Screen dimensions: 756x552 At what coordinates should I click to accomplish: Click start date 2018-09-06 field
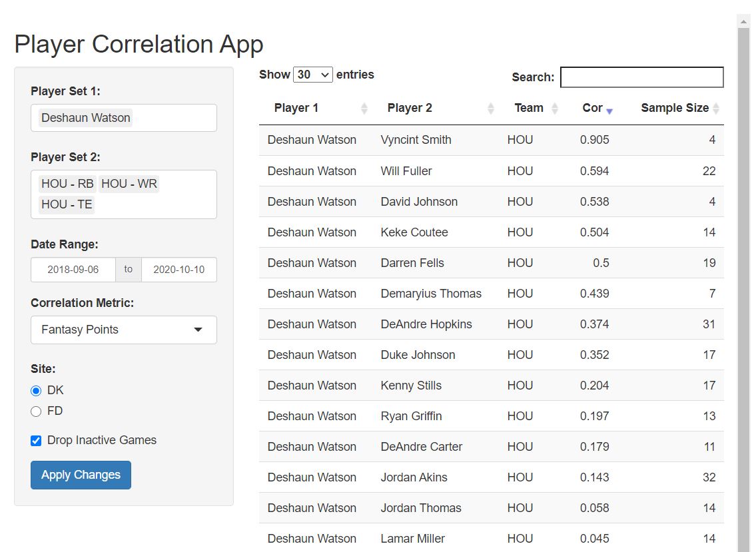pyautogui.click(x=73, y=270)
